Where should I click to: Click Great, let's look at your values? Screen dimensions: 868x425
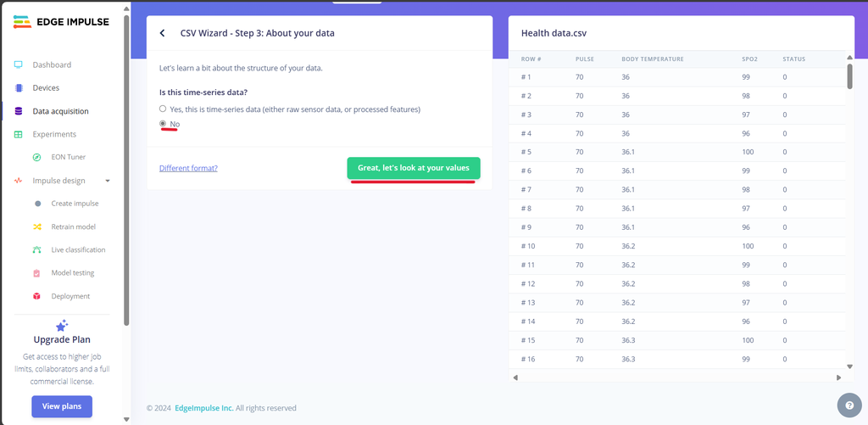point(414,168)
